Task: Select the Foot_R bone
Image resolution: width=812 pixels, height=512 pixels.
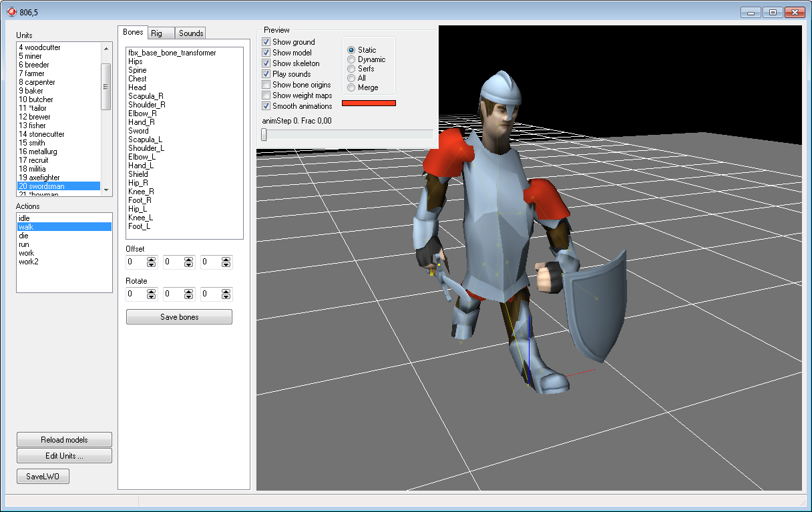Action: (x=184, y=200)
